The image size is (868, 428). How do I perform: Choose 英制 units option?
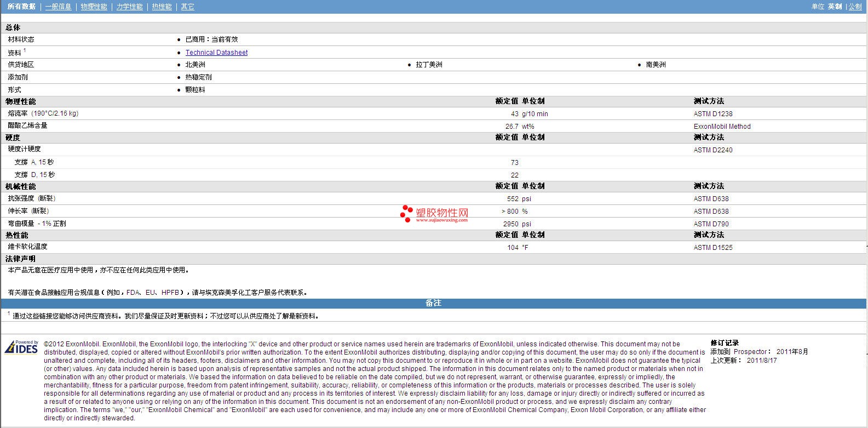coord(835,7)
